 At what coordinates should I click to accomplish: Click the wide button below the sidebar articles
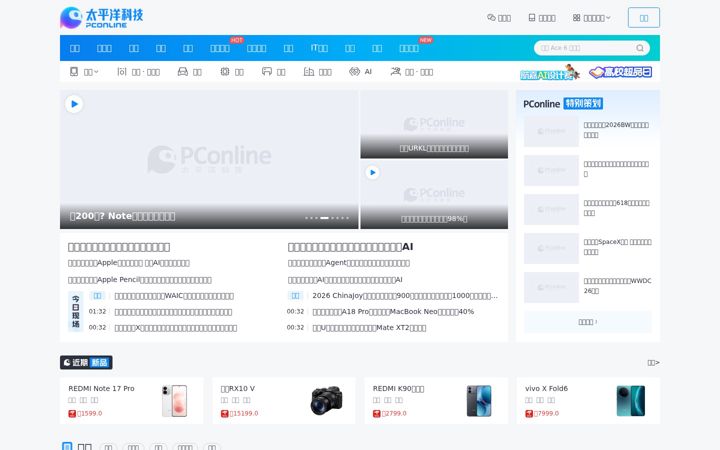pos(588,322)
